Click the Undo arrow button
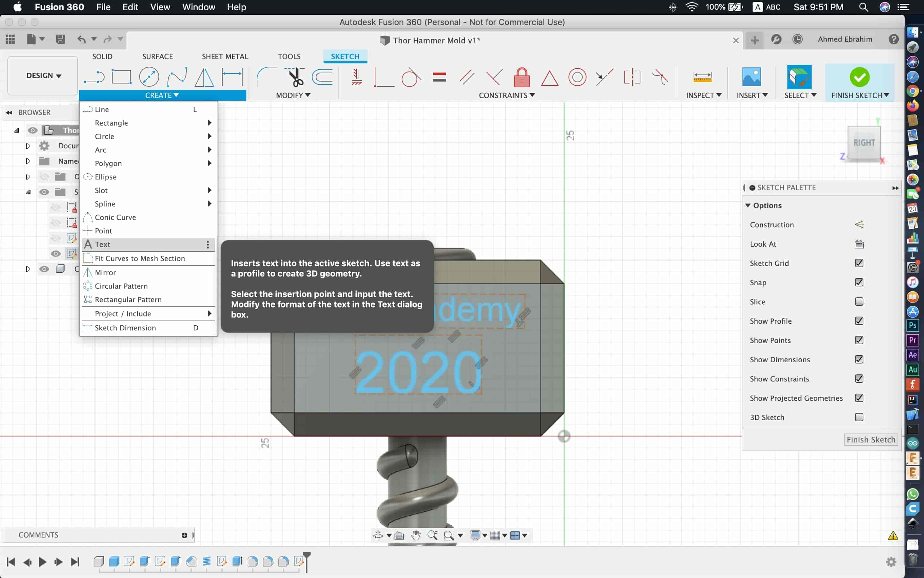 (81, 39)
